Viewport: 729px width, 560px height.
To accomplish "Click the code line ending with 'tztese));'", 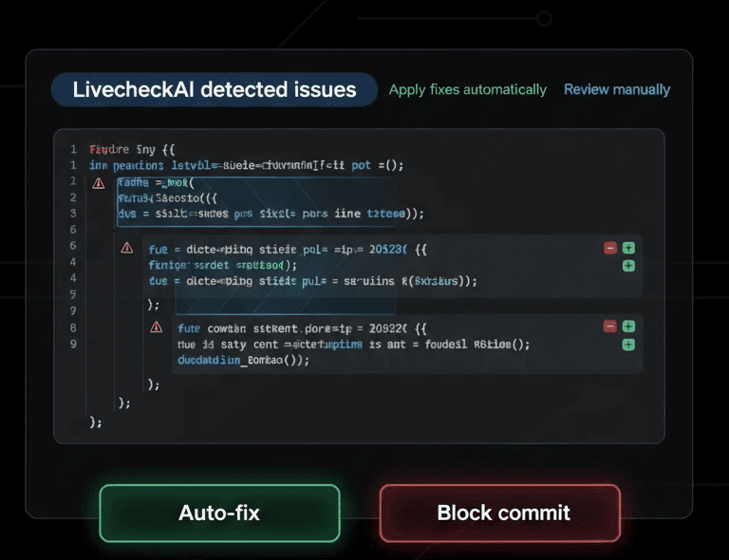I will [x=271, y=214].
